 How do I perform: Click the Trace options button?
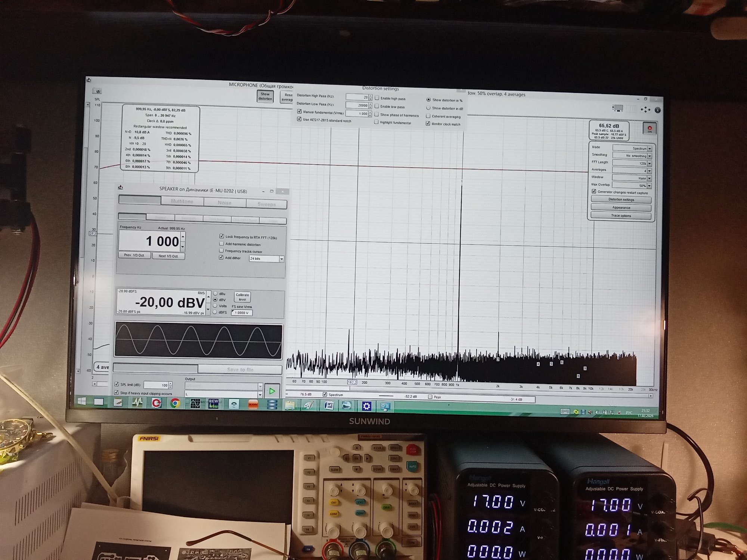(621, 216)
